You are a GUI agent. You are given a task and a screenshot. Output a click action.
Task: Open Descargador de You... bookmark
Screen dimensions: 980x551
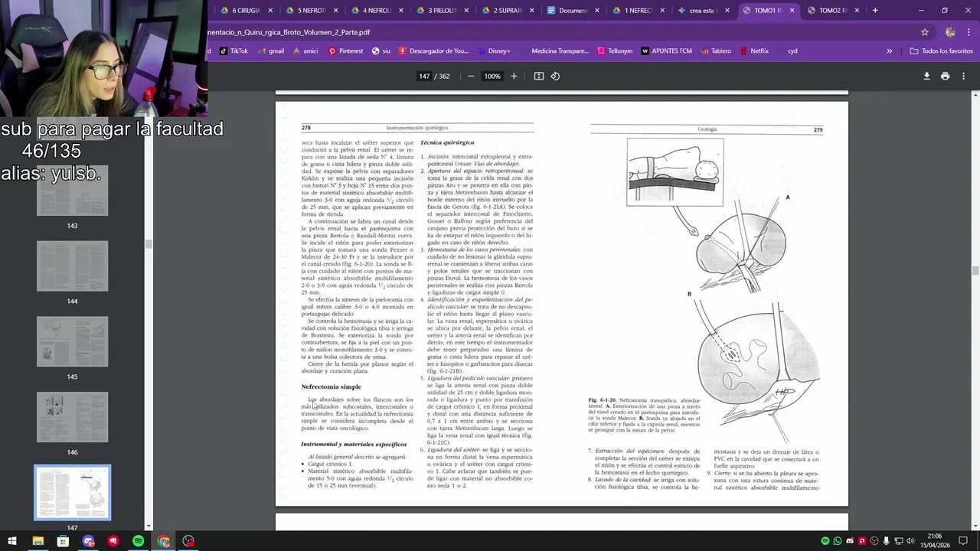click(x=433, y=51)
